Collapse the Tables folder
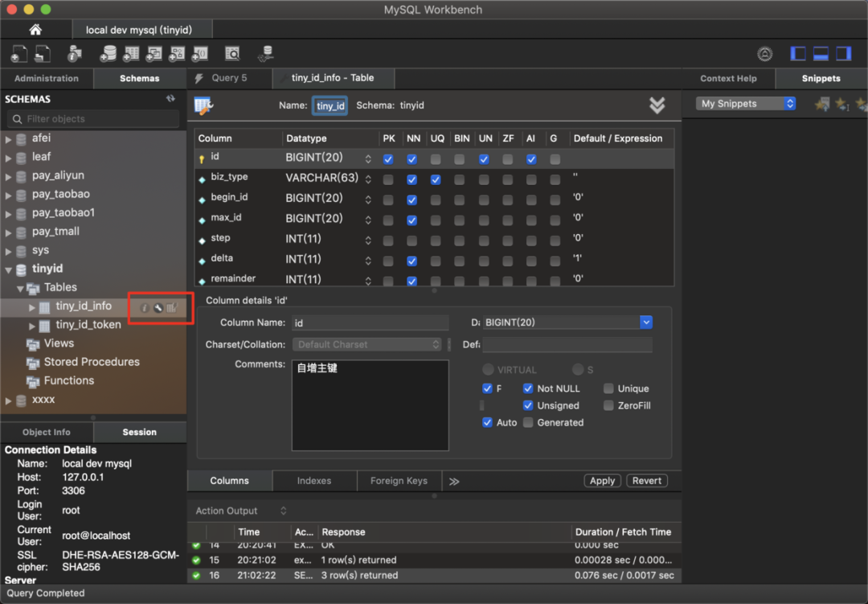 pyautogui.click(x=20, y=289)
